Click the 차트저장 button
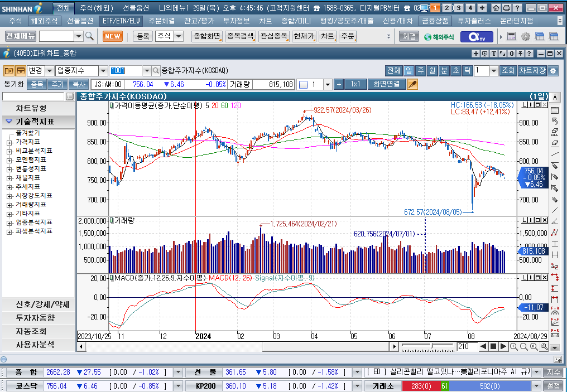 point(532,70)
